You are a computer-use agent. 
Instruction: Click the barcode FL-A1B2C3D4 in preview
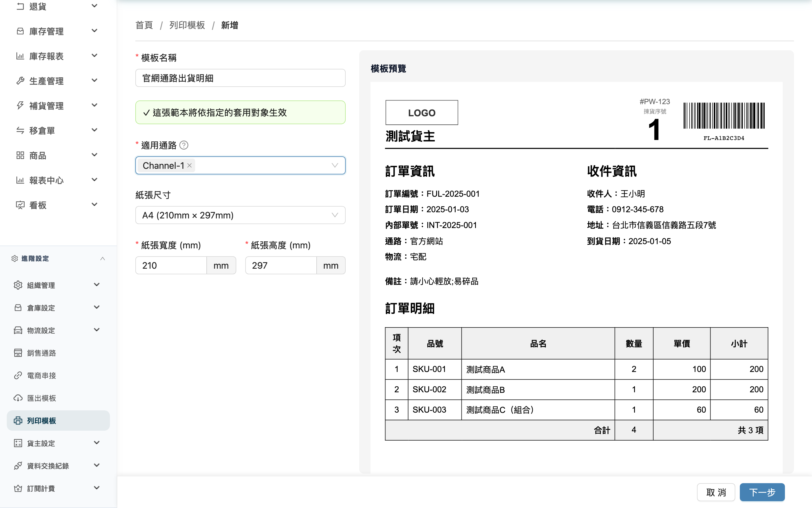(x=724, y=122)
